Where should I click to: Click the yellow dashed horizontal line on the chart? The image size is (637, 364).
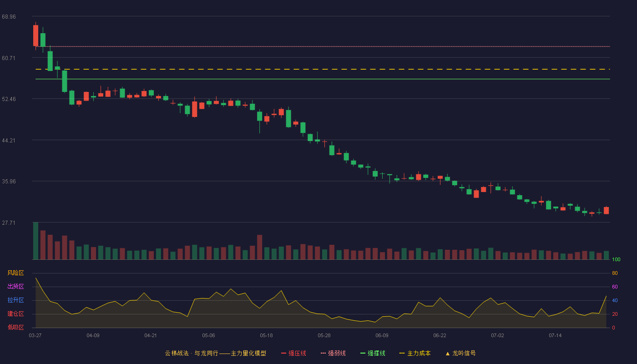323,69
